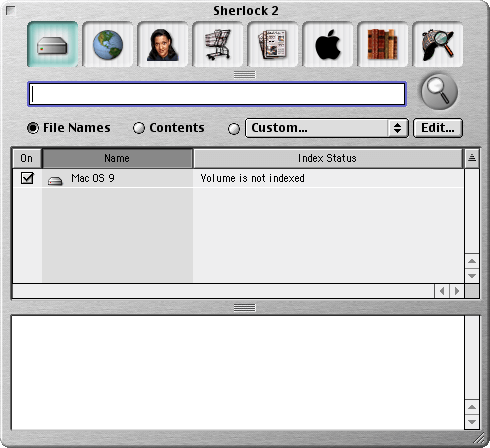Click the sort order triangle icon
490x448 pixels.
tap(472, 158)
